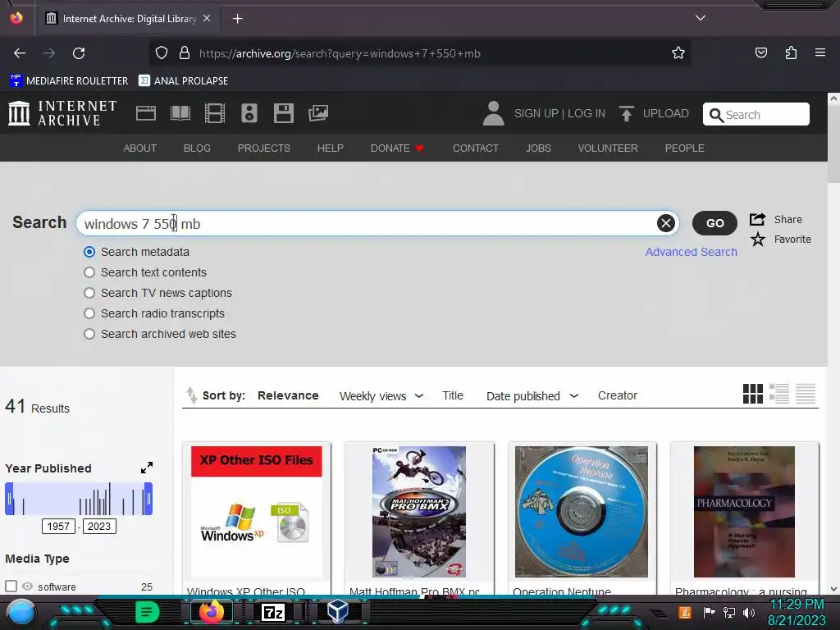The width and height of the screenshot is (840, 630).
Task: Open the Texts book icon
Action: point(180,113)
